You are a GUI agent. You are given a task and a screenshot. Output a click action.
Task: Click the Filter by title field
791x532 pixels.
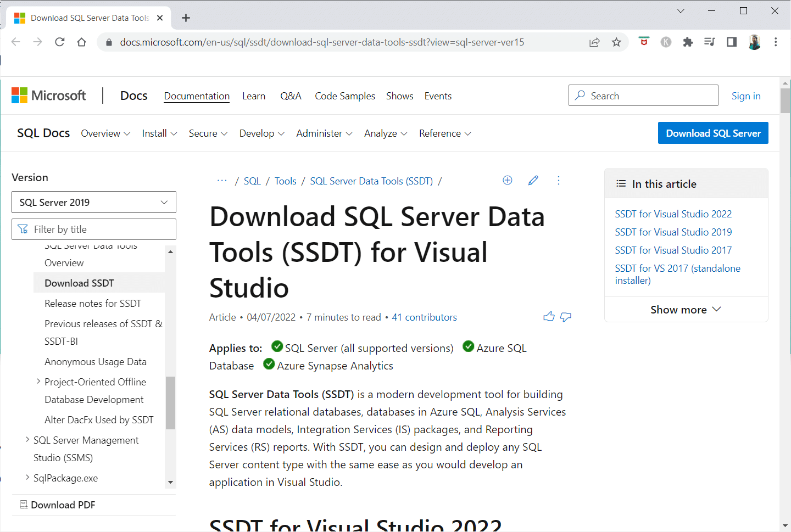tap(94, 229)
